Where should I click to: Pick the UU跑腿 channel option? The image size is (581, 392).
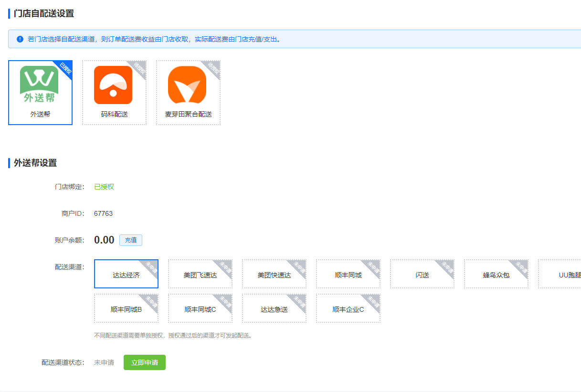click(x=560, y=274)
